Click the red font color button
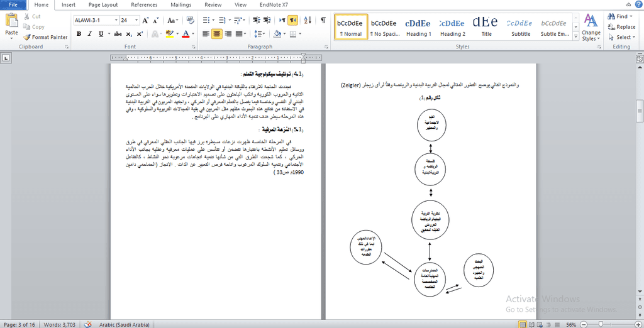The height and width of the screenshot is (328, 644). (186, 34)
